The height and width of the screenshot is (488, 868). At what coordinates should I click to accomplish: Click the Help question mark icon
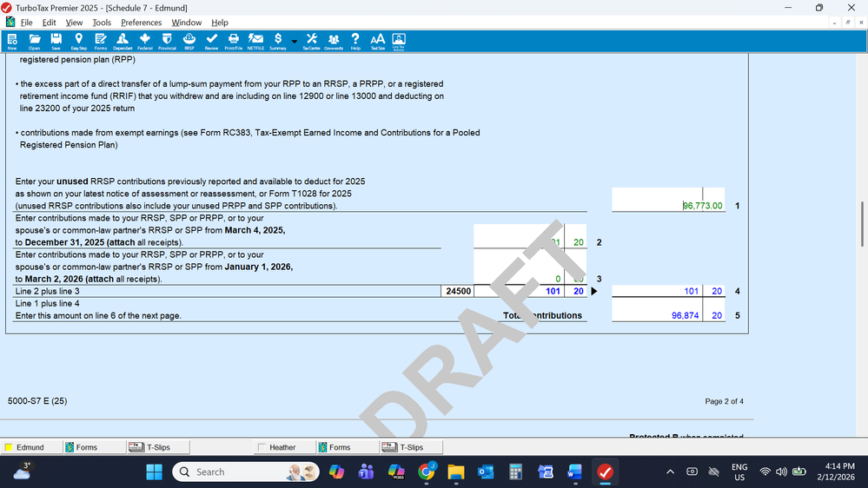coord(355,42)
